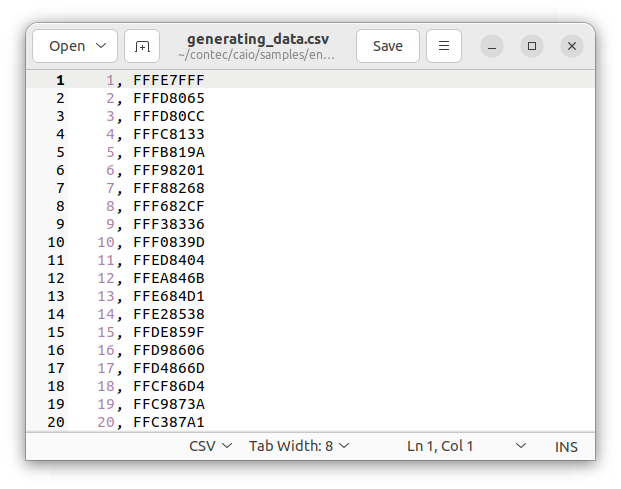Image resolution: width=621 pixels, height=489 pixels.
Task: Click the new document tab icon
Action: (x=142, y=46)
